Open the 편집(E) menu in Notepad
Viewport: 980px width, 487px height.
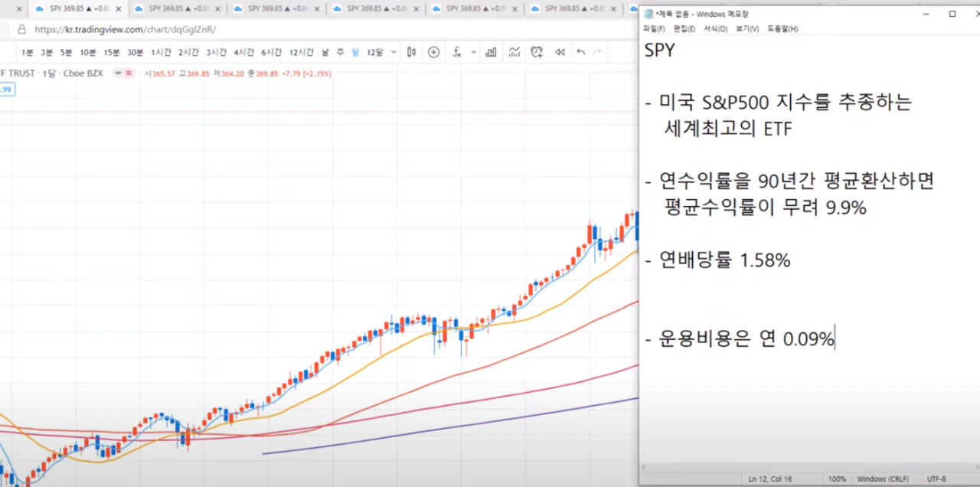(684, 28)
